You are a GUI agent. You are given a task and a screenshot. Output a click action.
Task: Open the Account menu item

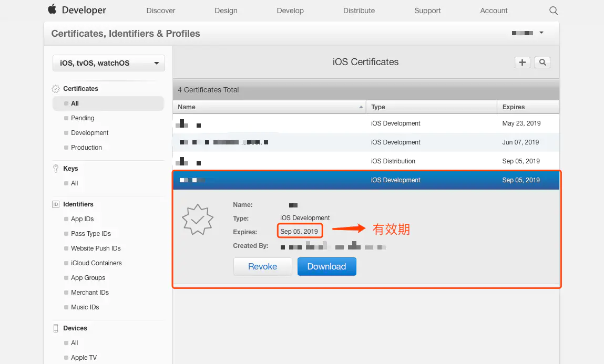click(x=494, y=11)
